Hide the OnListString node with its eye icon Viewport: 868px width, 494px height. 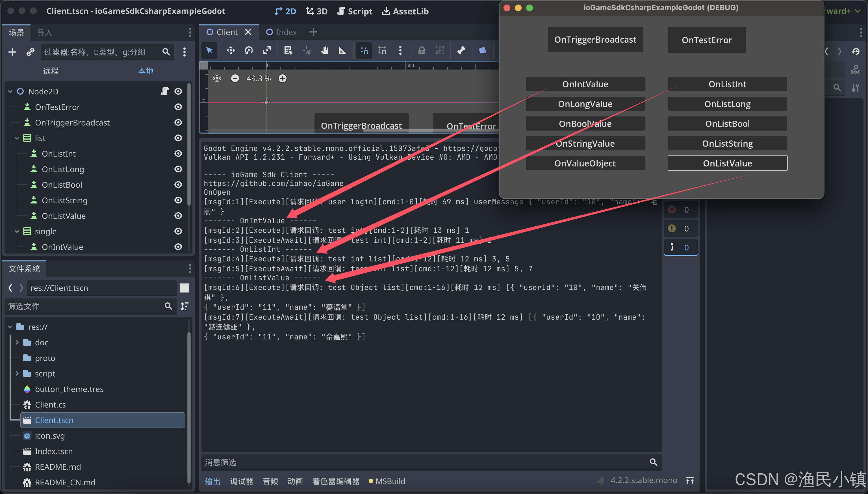(x=178, y=200)
